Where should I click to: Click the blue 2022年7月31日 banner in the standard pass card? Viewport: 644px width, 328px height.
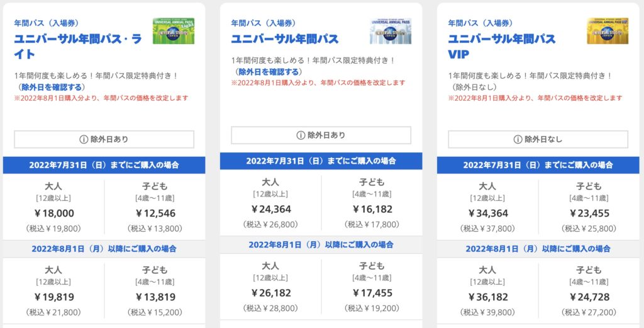[321, 161]
